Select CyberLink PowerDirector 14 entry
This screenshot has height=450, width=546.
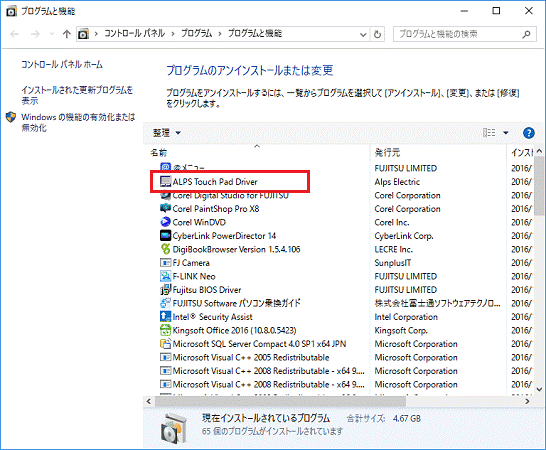[224, 236]
